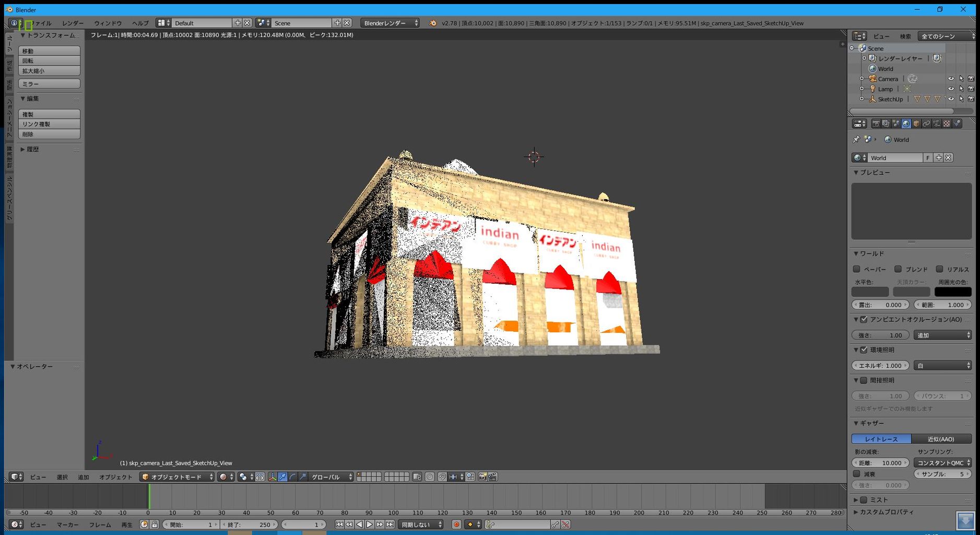Uncheck the 環境照明 checkbox

point(864,350)
